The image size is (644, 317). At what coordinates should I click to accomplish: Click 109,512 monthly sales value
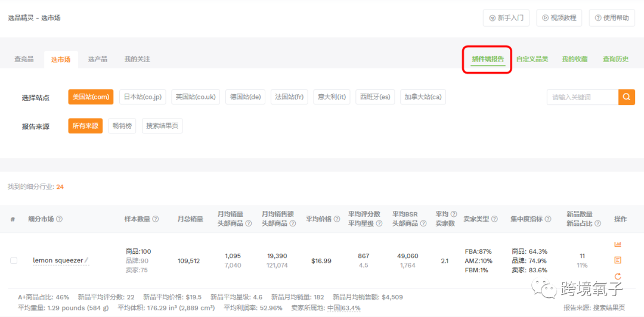tap(188, 261)
